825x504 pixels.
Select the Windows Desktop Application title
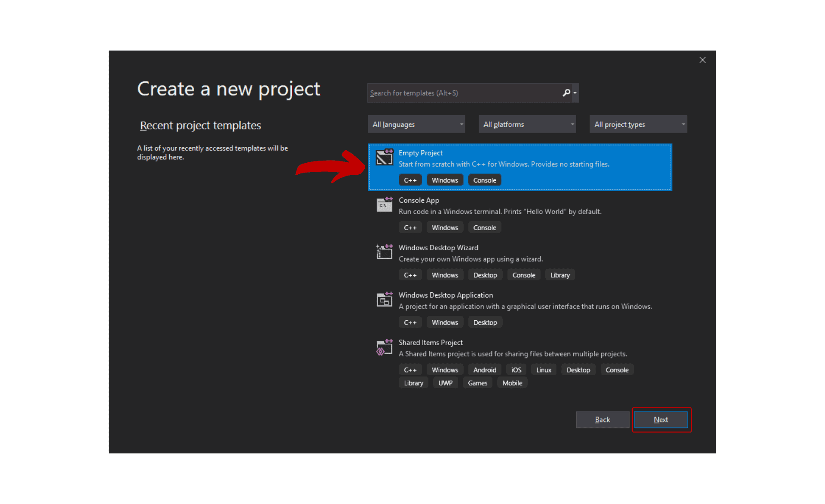coord(446,295)
